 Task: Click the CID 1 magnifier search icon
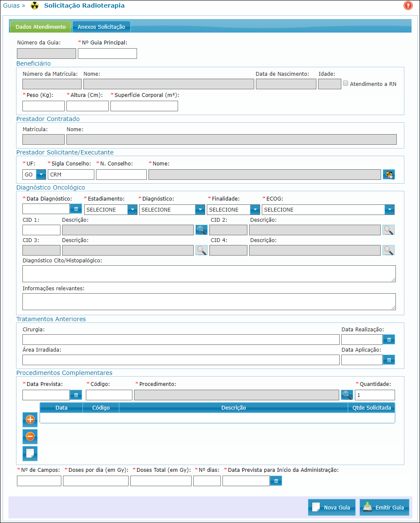(x=201, y=230)
